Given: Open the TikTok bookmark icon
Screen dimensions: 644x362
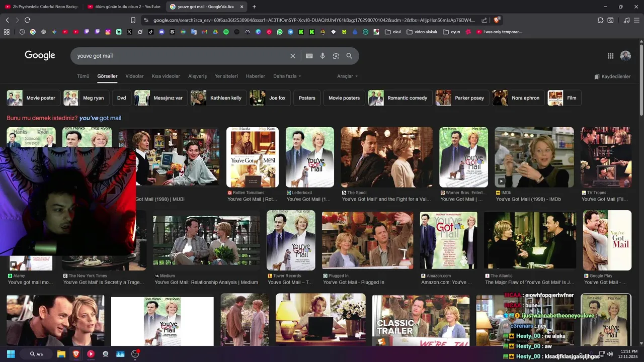Looking at the screenshot, I should pos(151,32).
